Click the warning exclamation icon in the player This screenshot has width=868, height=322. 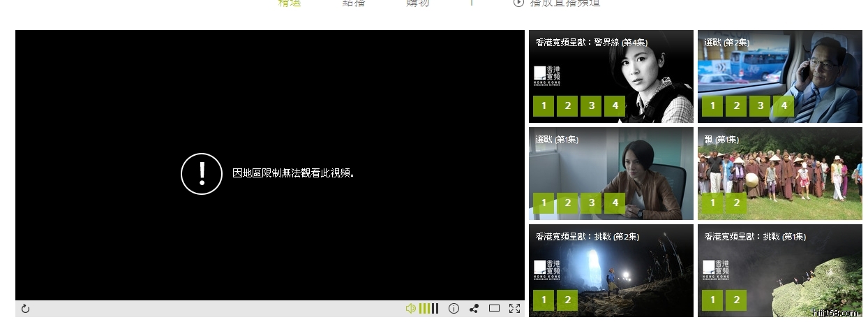click(x=202, y=173)
